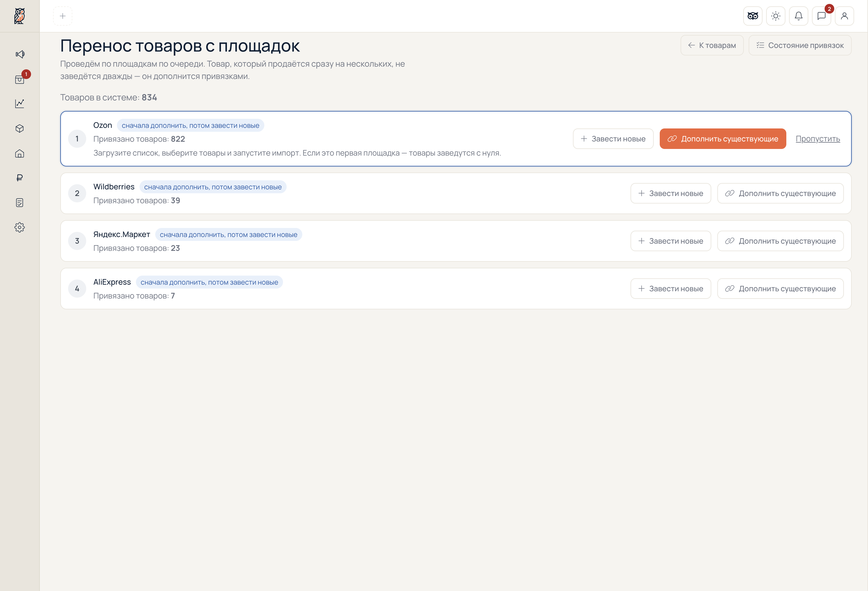This screenshot has height=591, width=868.
Task: Click the Яндекс.Маркет recommendation tag
Action: coord(228,235)
